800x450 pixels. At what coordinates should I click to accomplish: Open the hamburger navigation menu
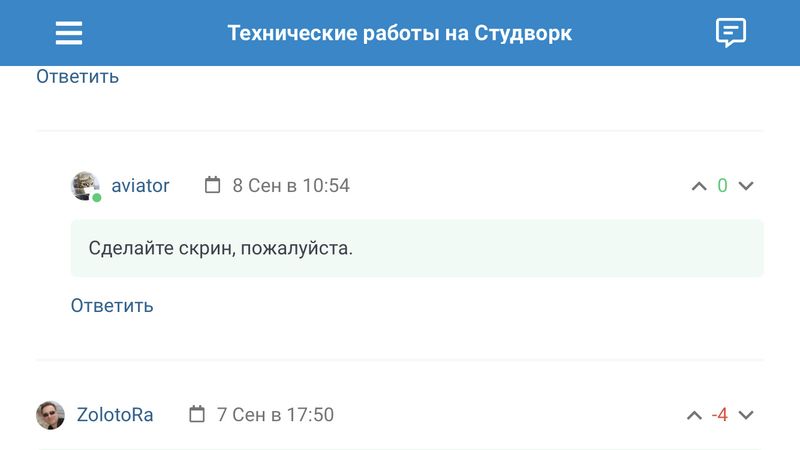pos(69,33)
